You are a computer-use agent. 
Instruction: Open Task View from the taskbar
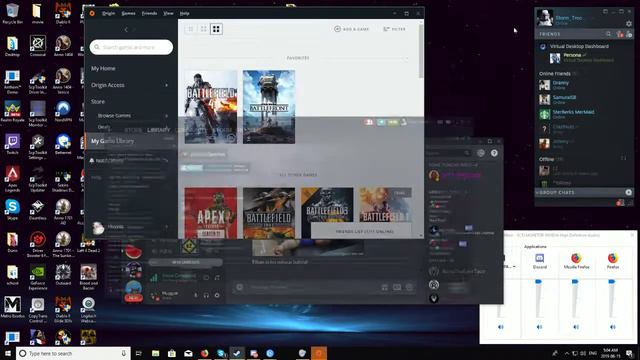[138, 353]
